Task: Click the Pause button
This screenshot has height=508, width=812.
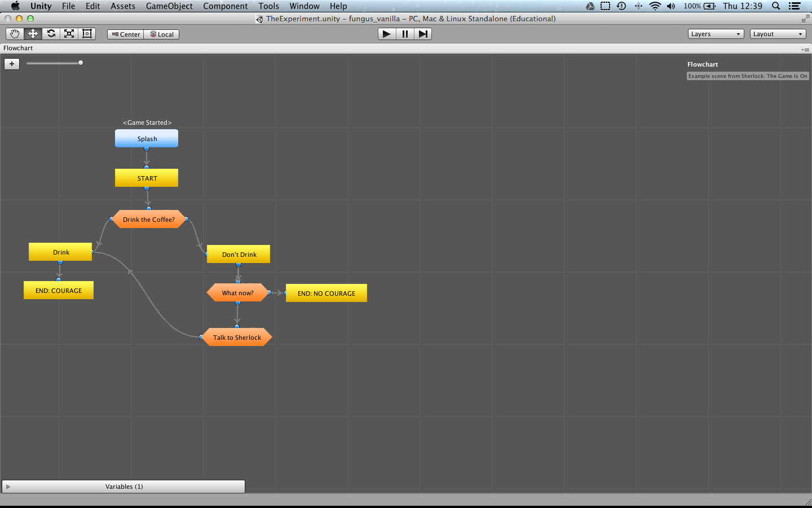Action: [405, 34]
